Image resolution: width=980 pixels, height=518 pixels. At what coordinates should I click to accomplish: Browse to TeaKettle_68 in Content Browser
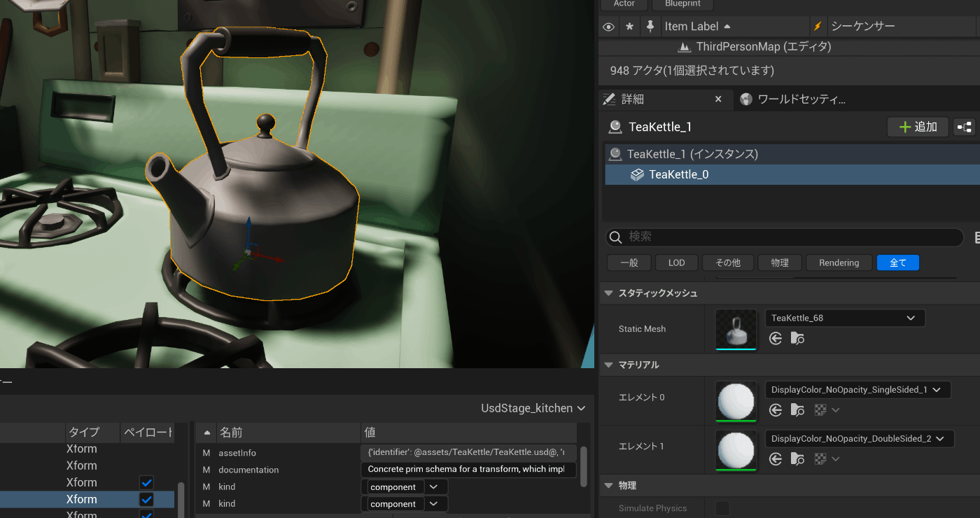pos(797,339)
